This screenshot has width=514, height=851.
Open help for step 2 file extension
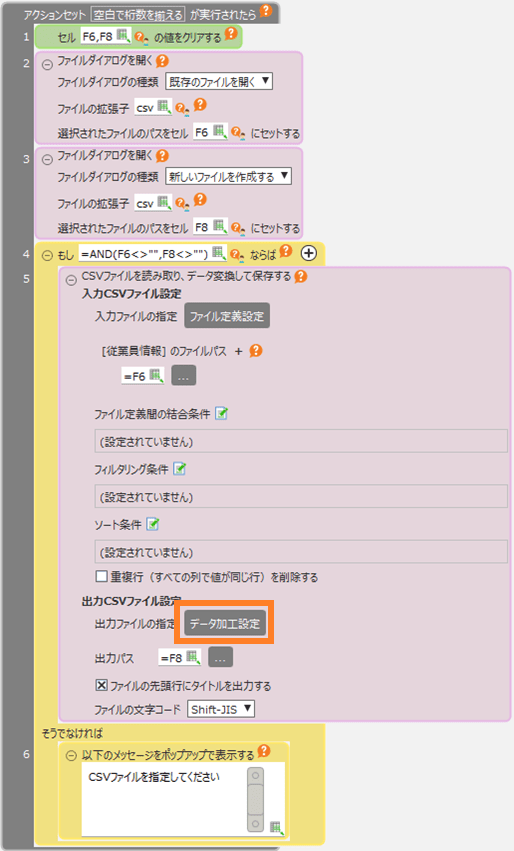200,104
